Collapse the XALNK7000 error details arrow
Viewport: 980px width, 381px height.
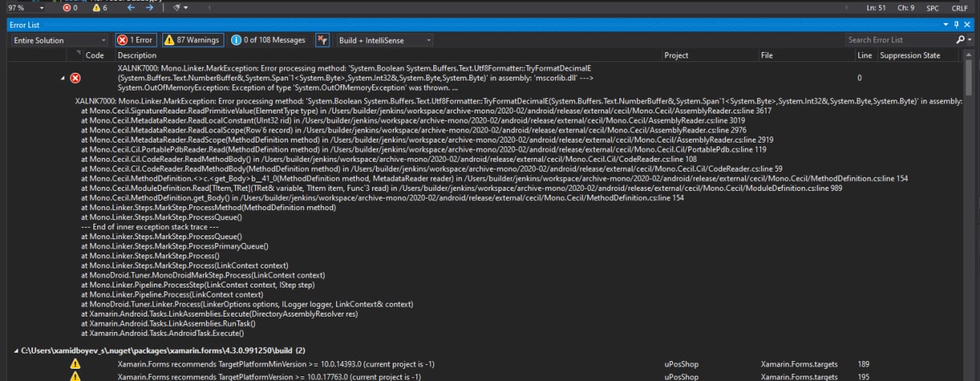click(x=63, y=78)
